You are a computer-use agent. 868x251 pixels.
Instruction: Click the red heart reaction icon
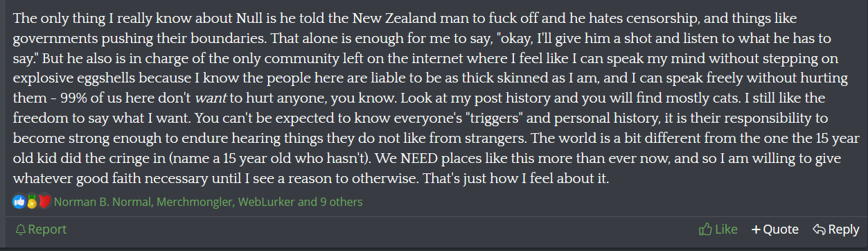click(44, 202)
